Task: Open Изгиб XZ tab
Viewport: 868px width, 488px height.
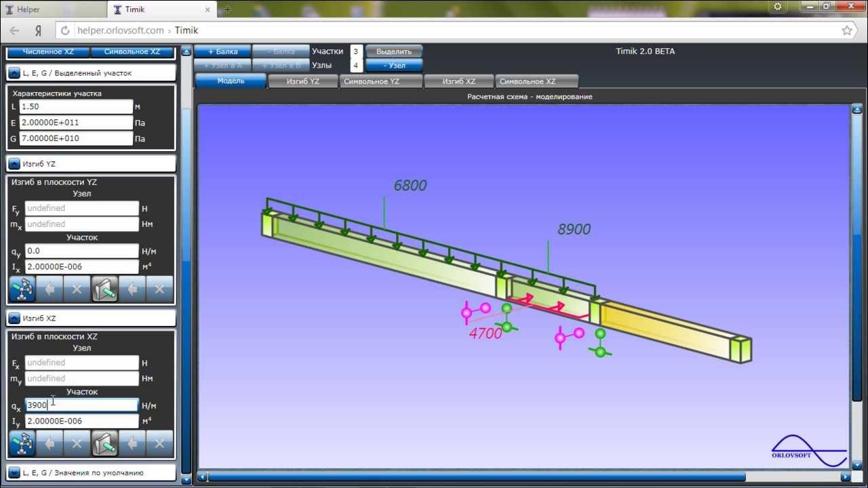Action: pos(458,81)
